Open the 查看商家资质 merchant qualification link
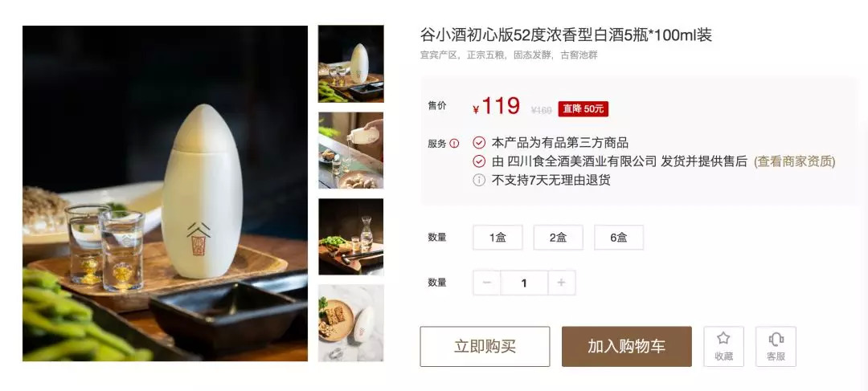 click(795, 161)
